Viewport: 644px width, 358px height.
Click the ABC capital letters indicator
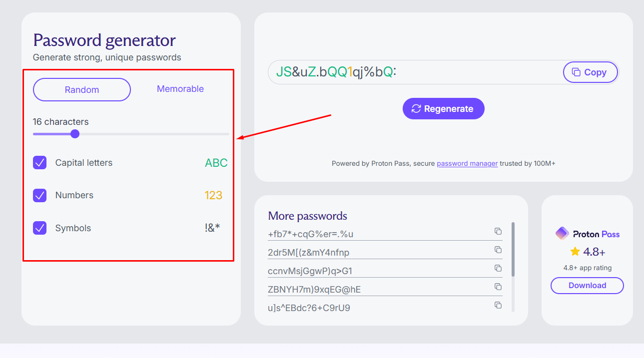pyautogui.click(x=215, y=162)
